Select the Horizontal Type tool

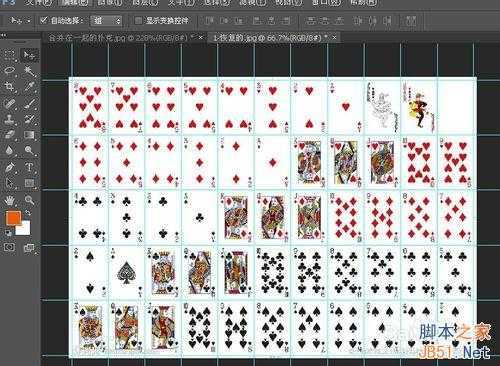(29, 167)
